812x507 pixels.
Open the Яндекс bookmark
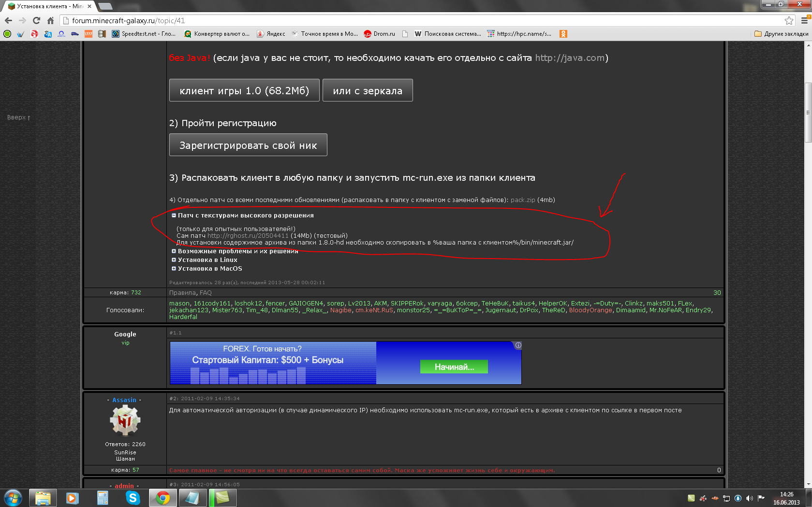pos(271,34)
